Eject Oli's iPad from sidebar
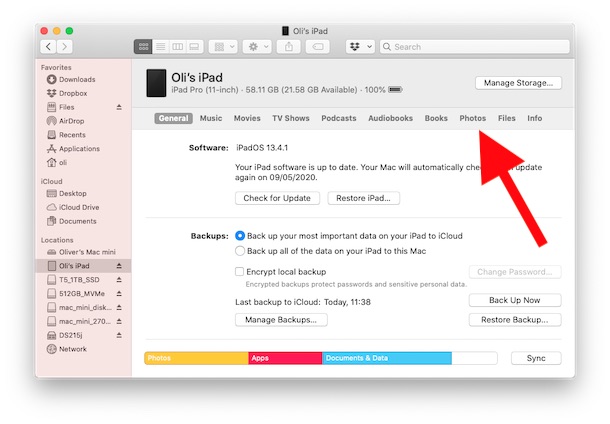Image resolution: width=610 pixels, height=424 pixels. (x=119, y=266)
